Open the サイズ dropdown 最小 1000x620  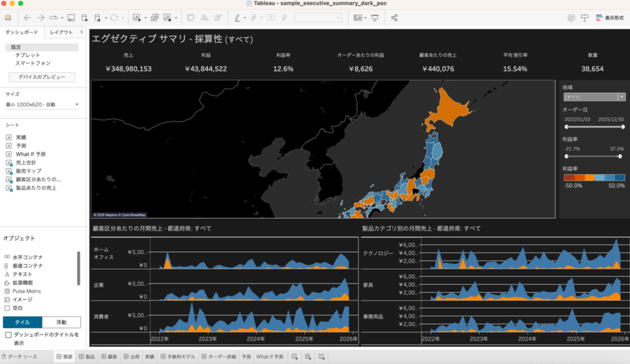(42, 105)
